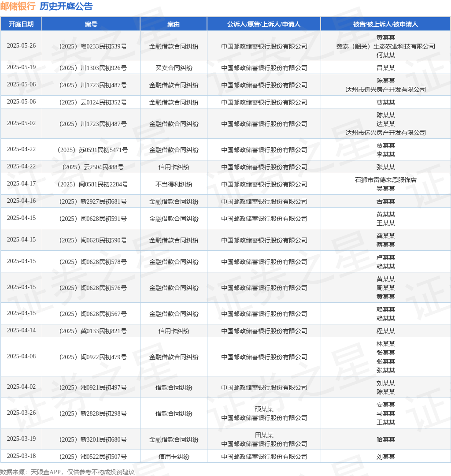The width and height of the screenshot is (451, 476).
Task: Select case number (2025)闽0628民初591号
Action: pyautogui.click(x=92, y=219)
